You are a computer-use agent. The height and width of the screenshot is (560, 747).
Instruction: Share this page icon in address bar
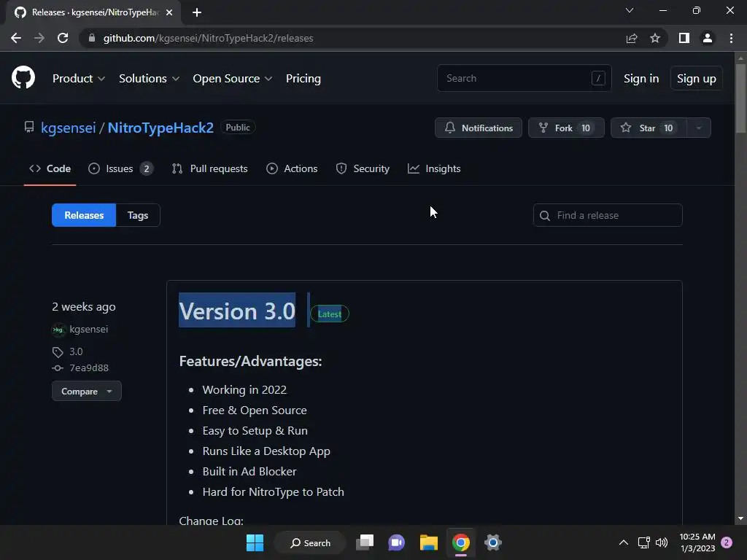pyautogui.click(x=632, y=38)
